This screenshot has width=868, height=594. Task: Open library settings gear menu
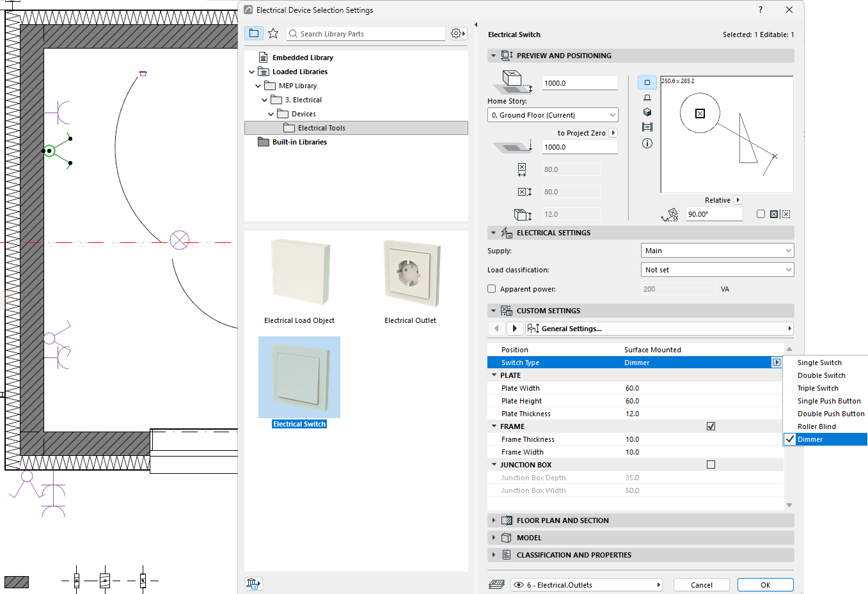458,33
